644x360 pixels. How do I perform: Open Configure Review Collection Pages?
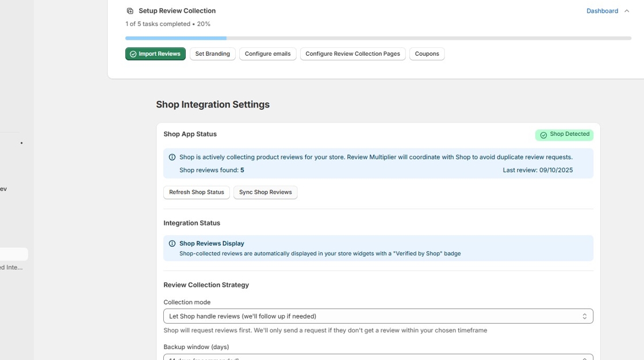pos(352,53)
